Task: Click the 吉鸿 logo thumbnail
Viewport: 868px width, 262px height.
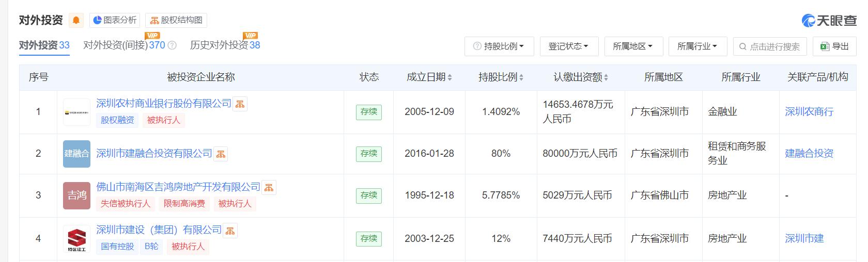Action: click(x=76, y=195)
